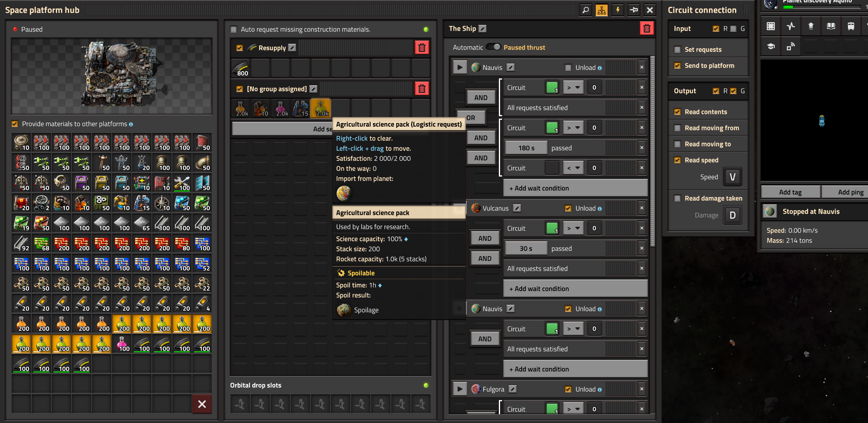Click the Add tag button
The height and width of the screenshot is (423, 868).
[x=790, y=192]
